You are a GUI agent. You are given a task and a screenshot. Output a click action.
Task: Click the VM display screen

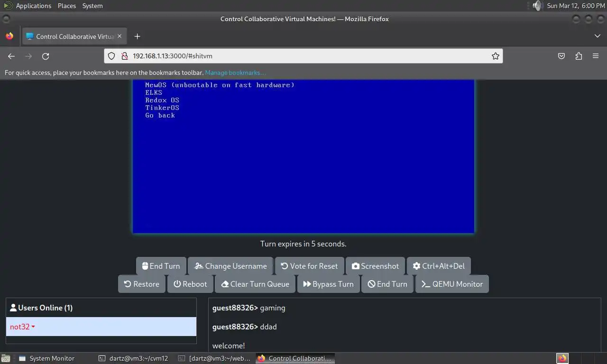303,156
